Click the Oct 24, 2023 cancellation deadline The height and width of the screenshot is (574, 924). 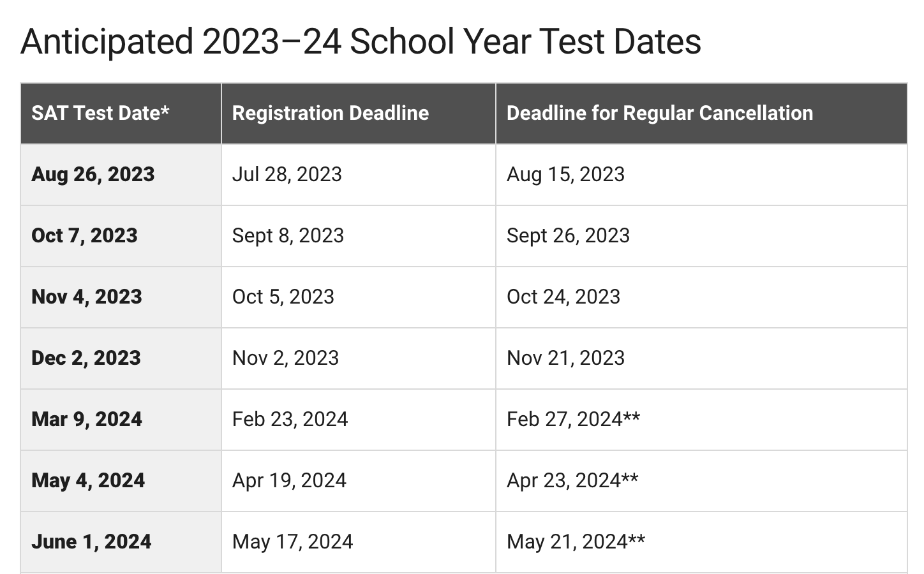[x=563, y=297]
